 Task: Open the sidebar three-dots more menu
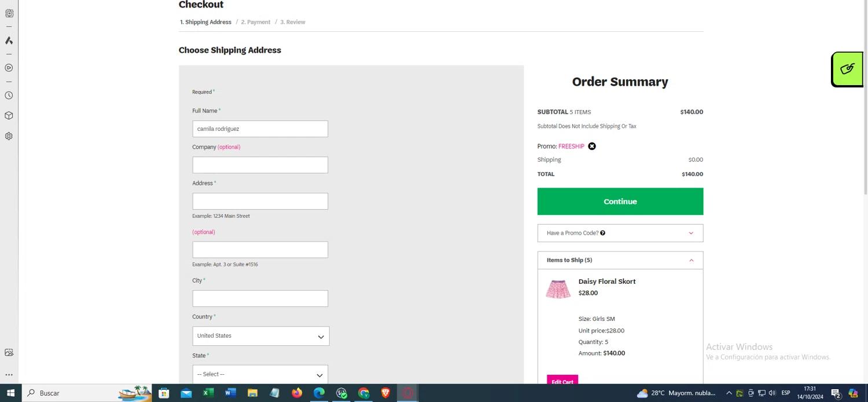click(9, 375)
